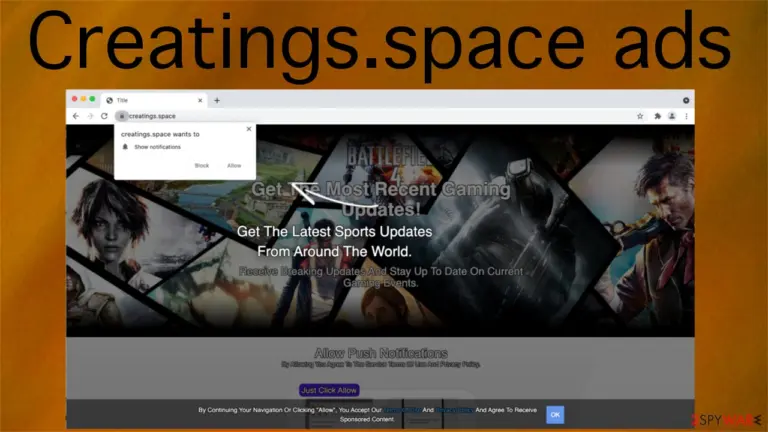Click the site info lock icon
This screenshot has width=768, height=432.
[121, 116]
